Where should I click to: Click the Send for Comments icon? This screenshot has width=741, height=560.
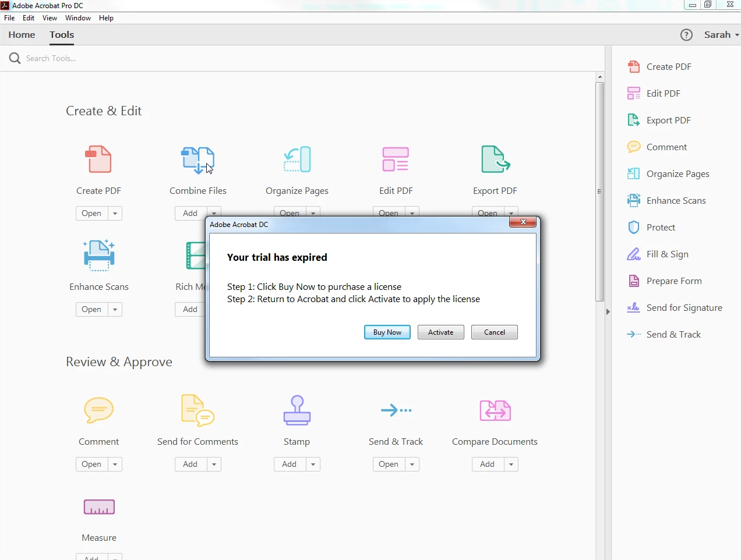point(197,410)
